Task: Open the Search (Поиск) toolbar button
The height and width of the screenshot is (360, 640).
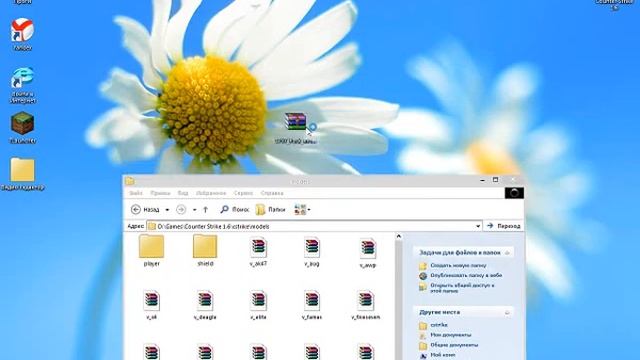Action: point(234,209)
